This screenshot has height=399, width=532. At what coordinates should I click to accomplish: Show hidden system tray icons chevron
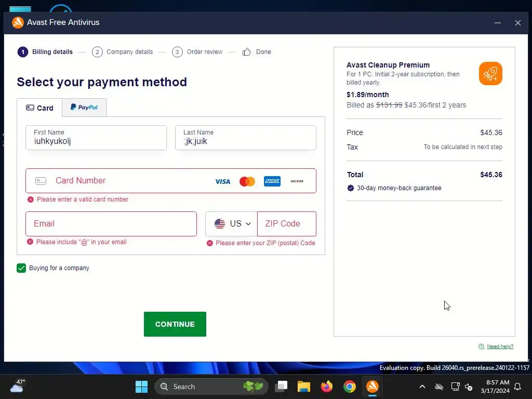pyautogui.click(x=422, y=387)
